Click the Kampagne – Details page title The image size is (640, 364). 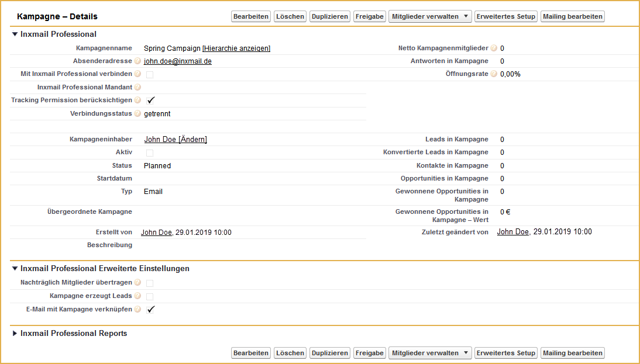(57, 16)
